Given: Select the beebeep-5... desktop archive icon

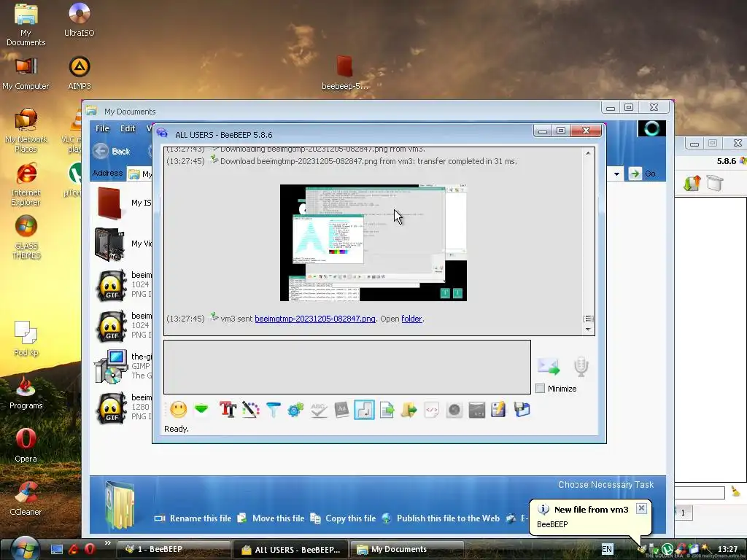Looking at the screenshot, I should pyautogui.click(x=344, y=72).
